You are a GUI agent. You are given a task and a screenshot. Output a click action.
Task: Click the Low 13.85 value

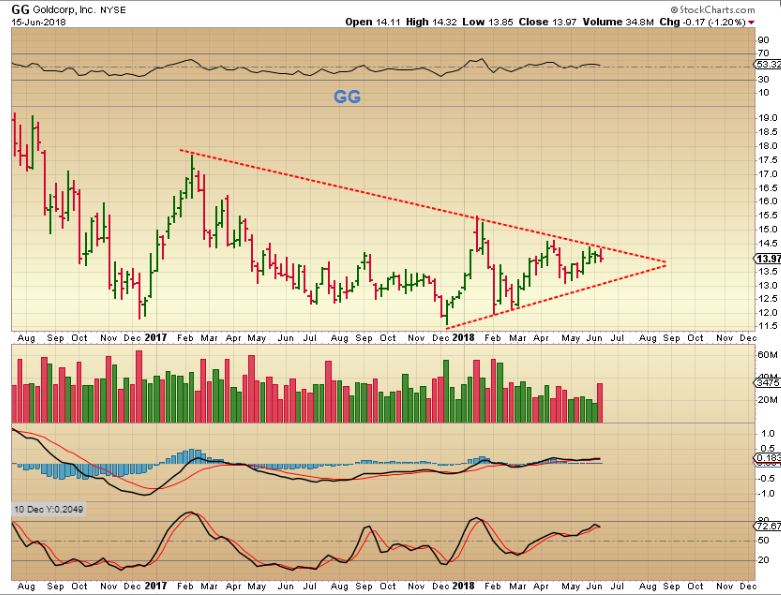click(x=488, y=22)
